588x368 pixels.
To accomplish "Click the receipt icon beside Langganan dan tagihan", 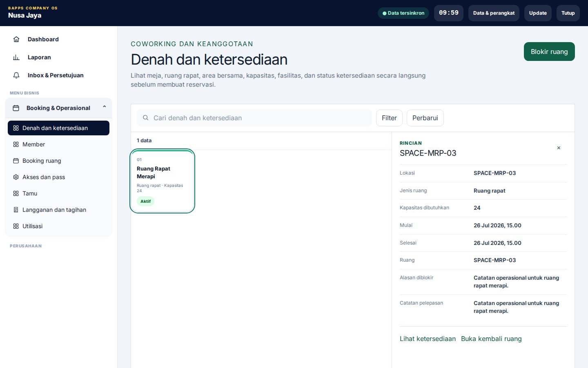I will click(x=16, y=210).
